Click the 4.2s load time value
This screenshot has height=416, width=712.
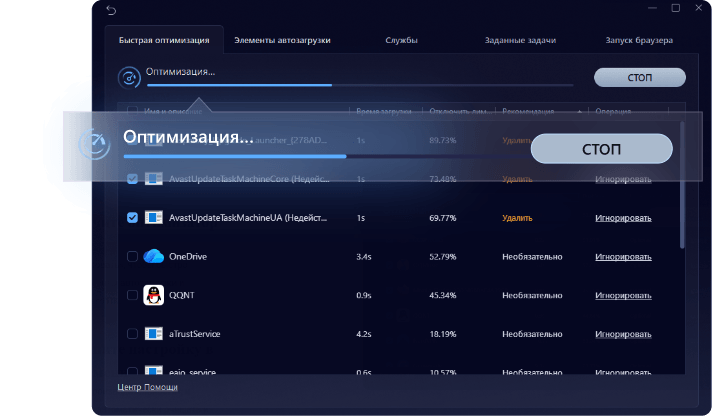(x=364, y=334)
